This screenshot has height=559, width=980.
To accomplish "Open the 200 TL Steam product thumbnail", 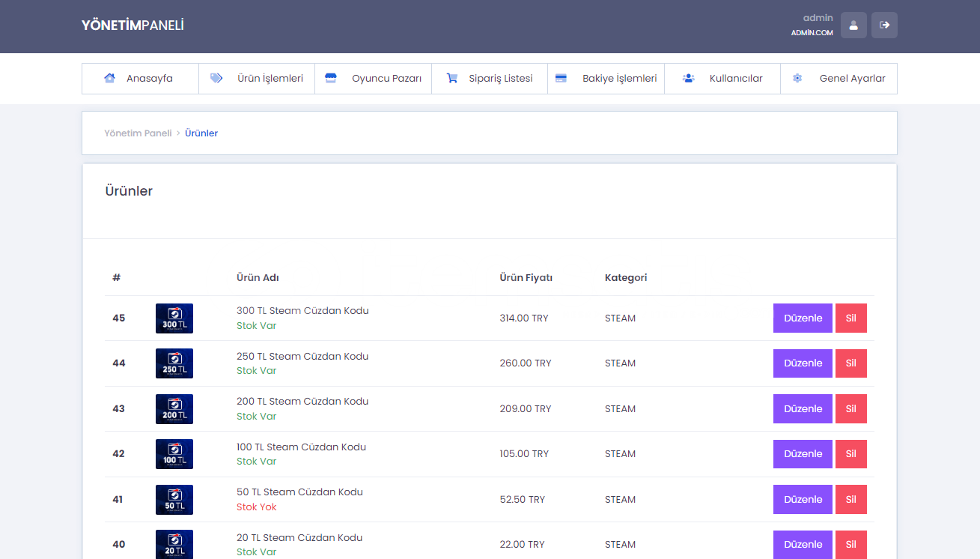I will point(174,409).
